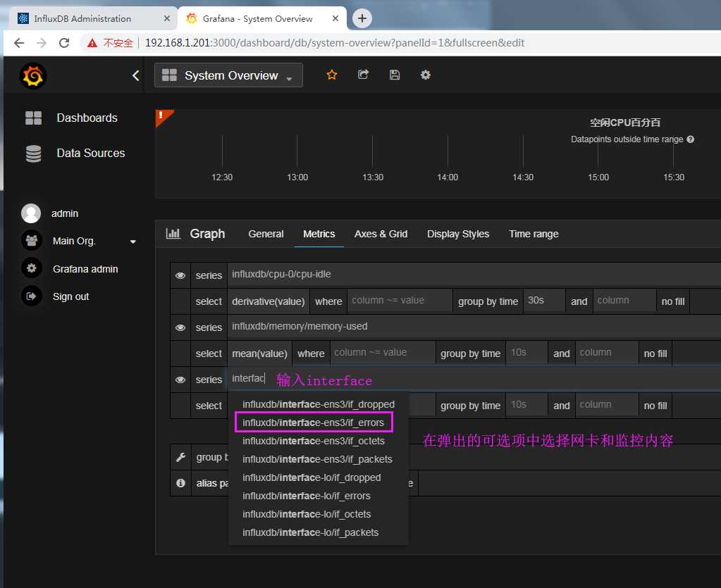Click the admin user avatar
721x588 pixels.
point(31,213)
